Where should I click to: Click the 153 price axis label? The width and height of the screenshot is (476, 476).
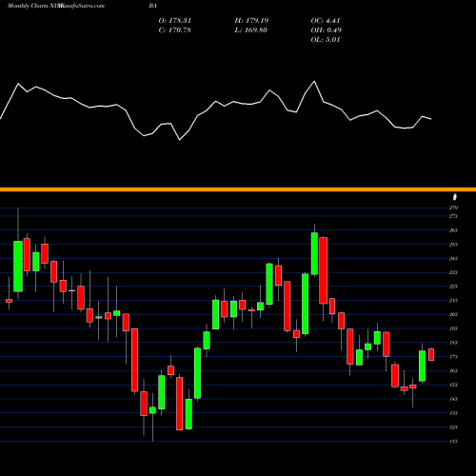453,385
